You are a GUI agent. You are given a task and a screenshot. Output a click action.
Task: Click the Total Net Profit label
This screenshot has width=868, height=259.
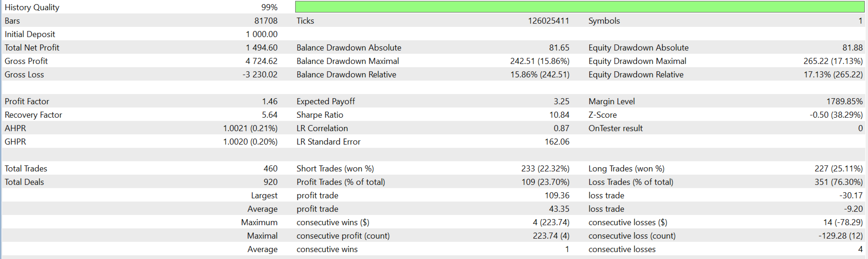pos(32,48)
